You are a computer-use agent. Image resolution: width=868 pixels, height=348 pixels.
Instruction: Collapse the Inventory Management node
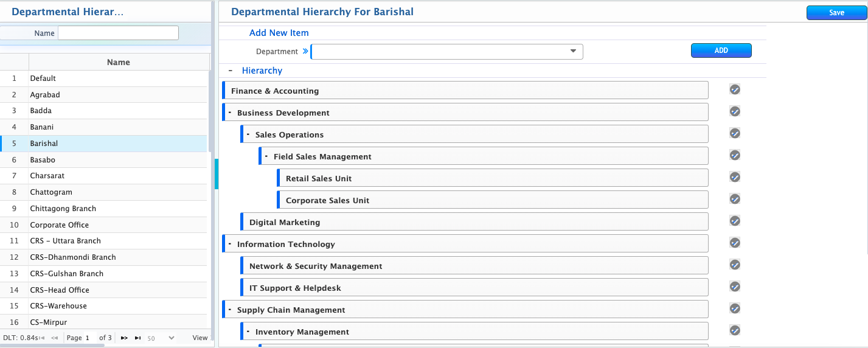click(248, 332)
